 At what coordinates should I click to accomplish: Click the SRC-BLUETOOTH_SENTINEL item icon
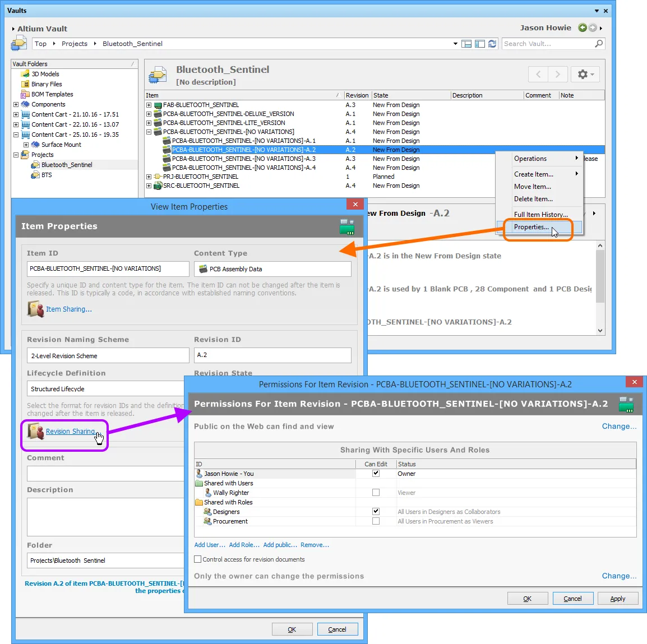158,186
